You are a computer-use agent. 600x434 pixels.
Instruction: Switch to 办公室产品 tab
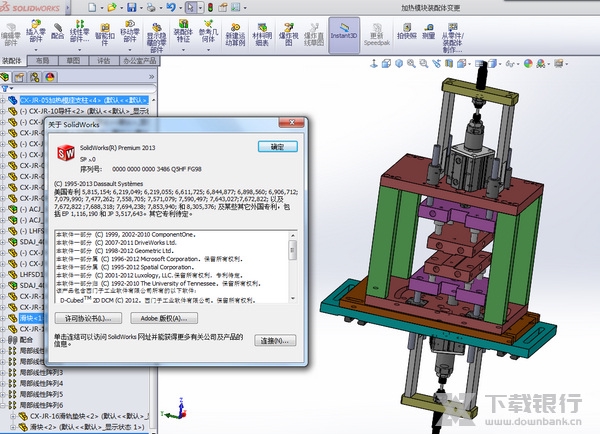click(140, 60)
